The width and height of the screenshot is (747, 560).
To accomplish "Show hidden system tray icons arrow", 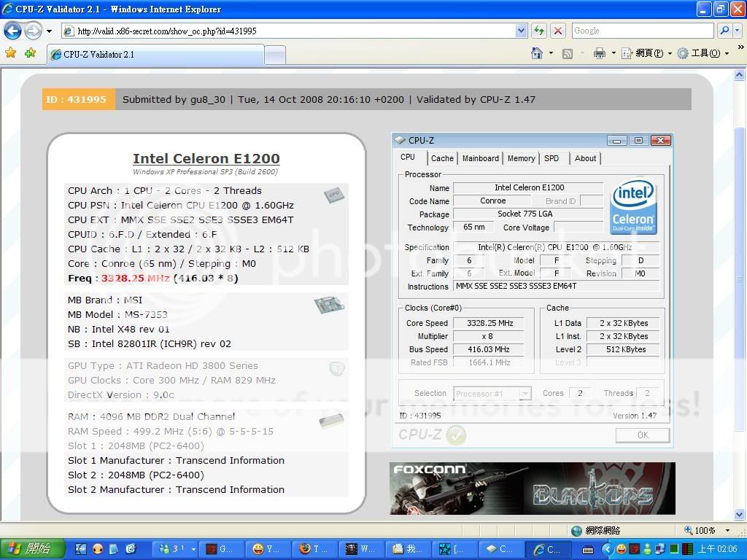I will [606, 550].
